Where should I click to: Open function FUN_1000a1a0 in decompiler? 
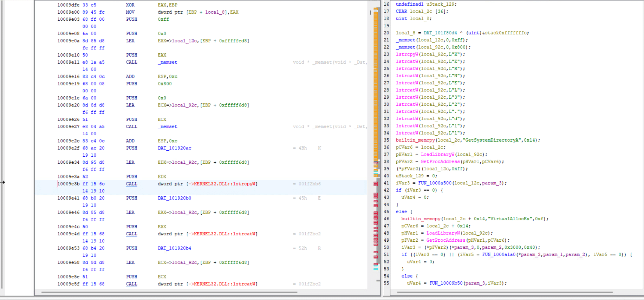pyautogui.click(x=499, y=255)
